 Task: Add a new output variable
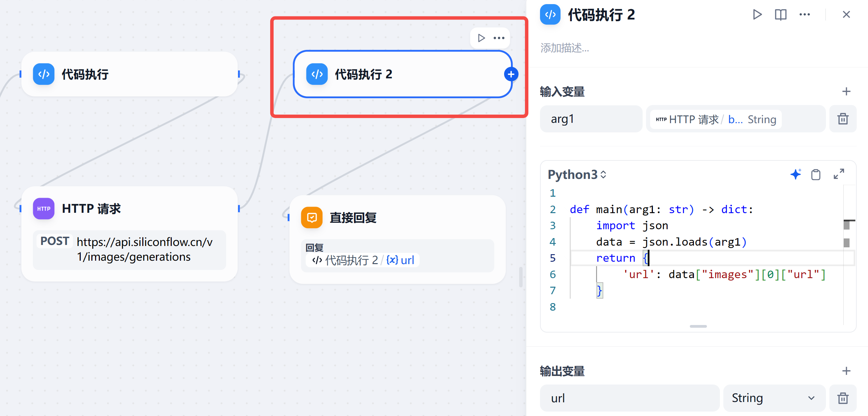coord(846,371)
